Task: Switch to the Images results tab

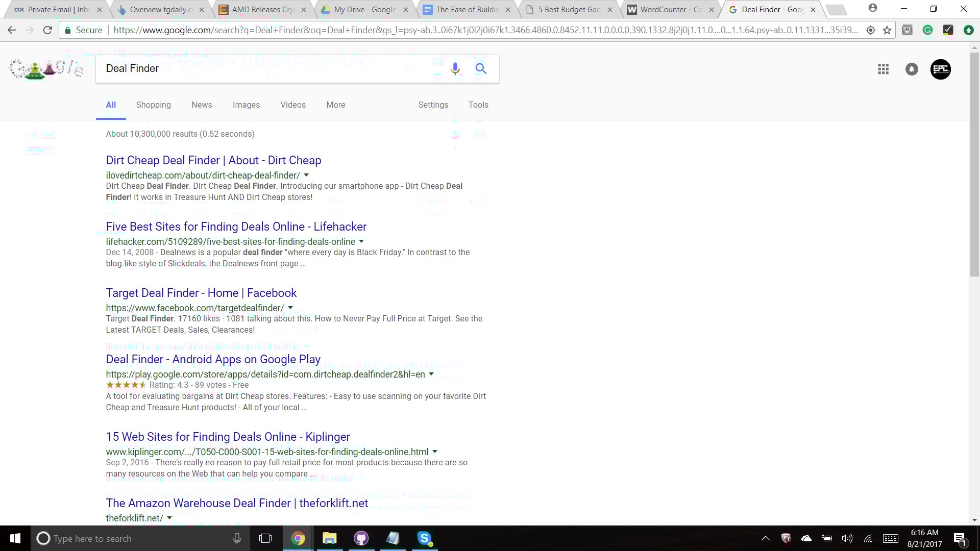Action: pyautogui.click(x=246, y=105)
